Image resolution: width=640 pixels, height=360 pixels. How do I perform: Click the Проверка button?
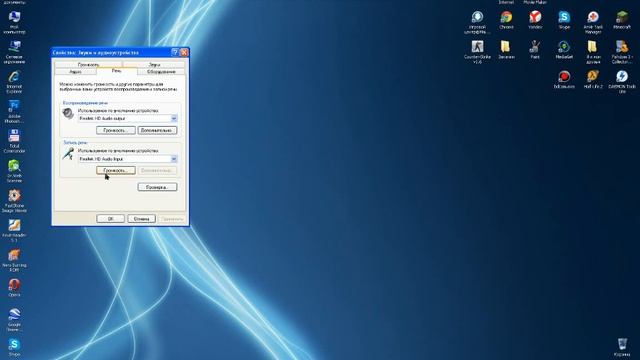point(157,187)
